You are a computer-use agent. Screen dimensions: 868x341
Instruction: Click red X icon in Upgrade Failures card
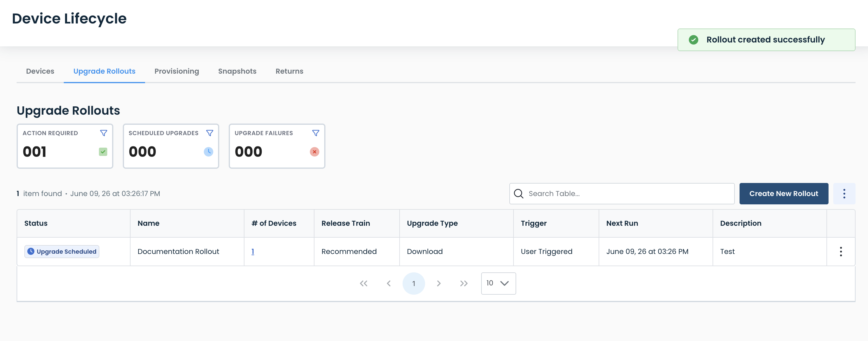[314, 152]
